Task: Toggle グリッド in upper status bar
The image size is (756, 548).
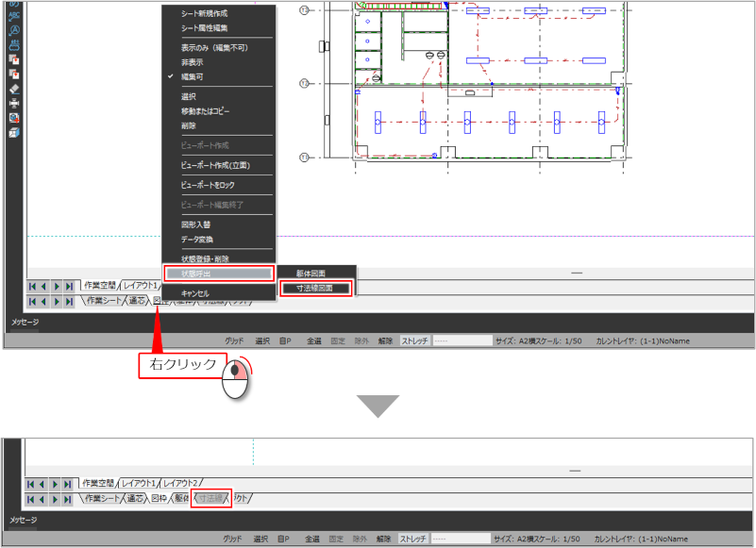Action: point(233,340)
